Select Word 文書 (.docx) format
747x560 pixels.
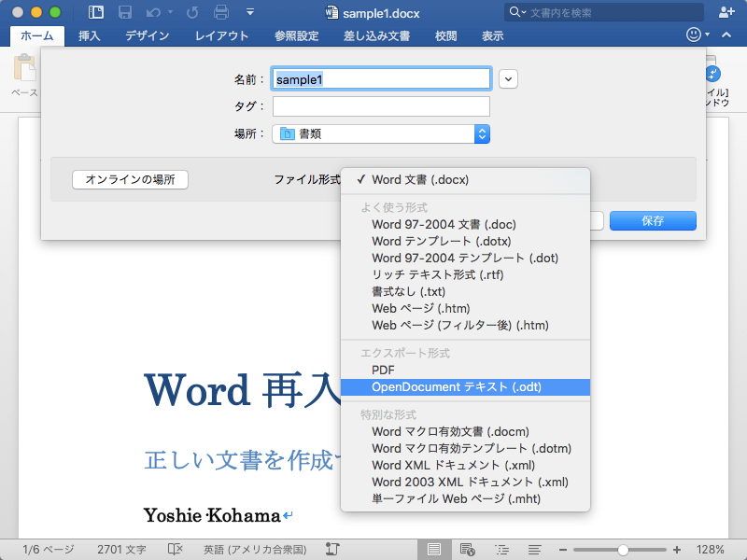pos(465,179)
